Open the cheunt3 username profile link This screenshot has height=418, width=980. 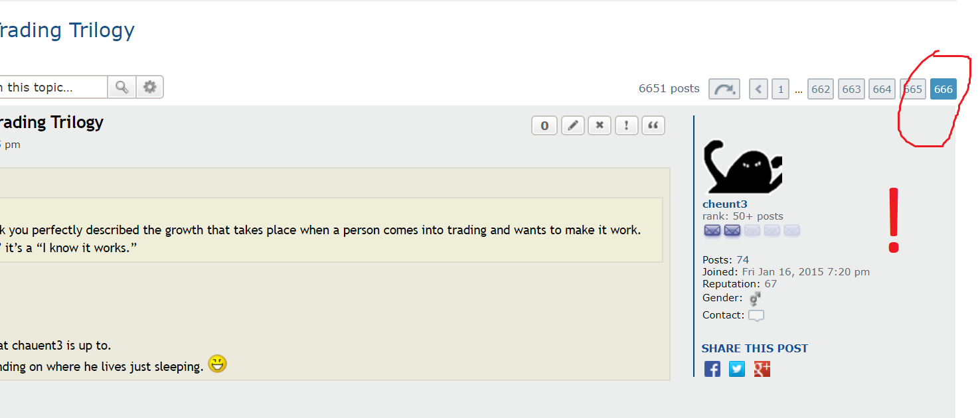coord(725,204)
